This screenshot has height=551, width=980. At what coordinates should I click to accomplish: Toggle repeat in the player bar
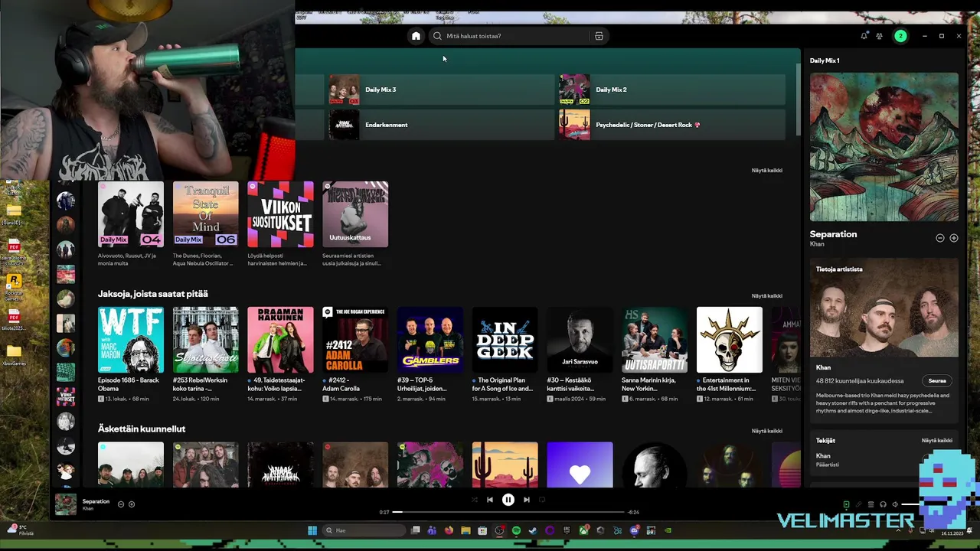(x=542, y=500)
